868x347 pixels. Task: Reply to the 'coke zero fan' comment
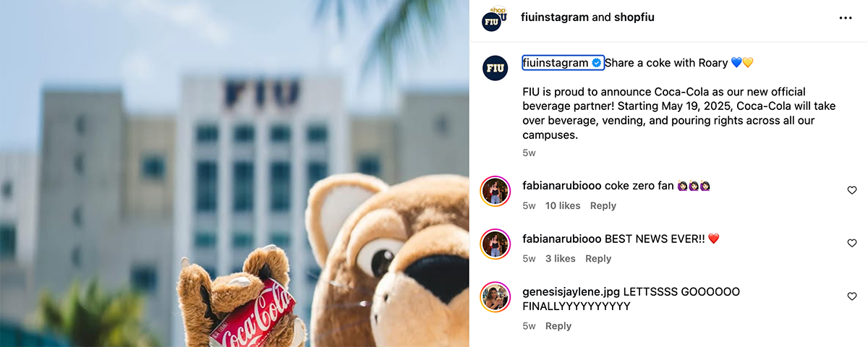tap(603, 206)
